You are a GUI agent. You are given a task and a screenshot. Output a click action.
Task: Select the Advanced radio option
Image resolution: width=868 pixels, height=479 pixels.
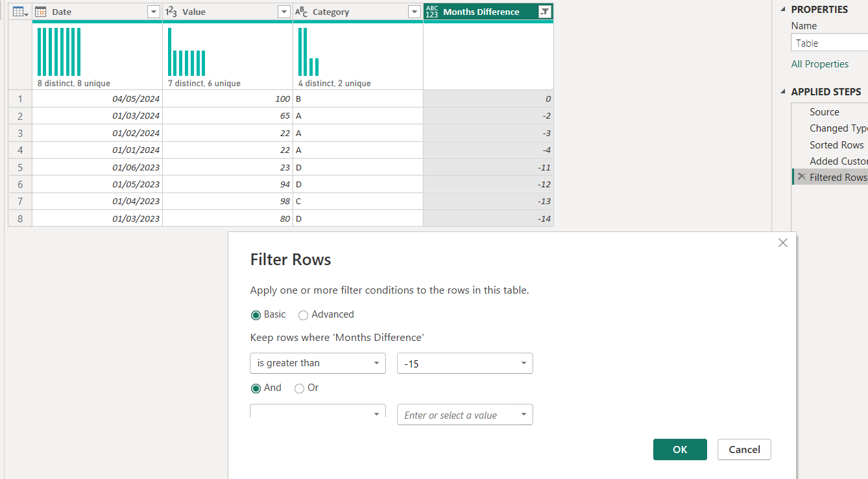(303, 315)
